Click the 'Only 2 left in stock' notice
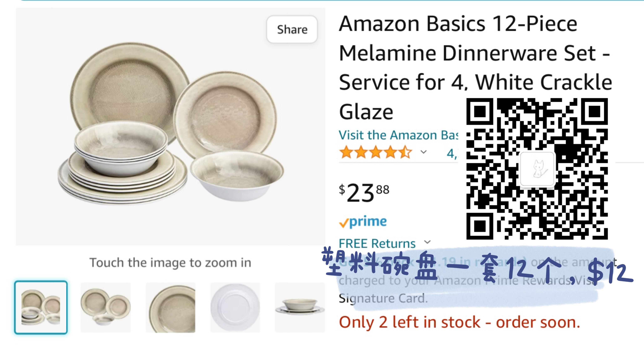 coord(459,322)
